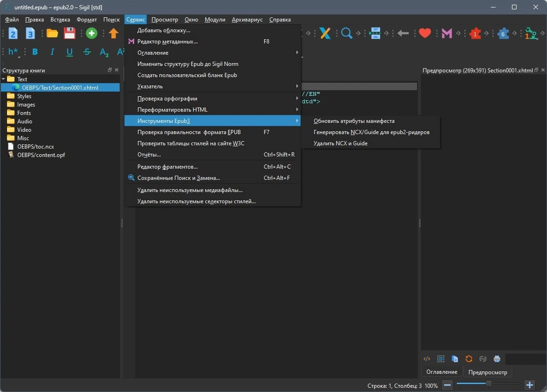Select OEBPS/content.opf file

point(41,155)
